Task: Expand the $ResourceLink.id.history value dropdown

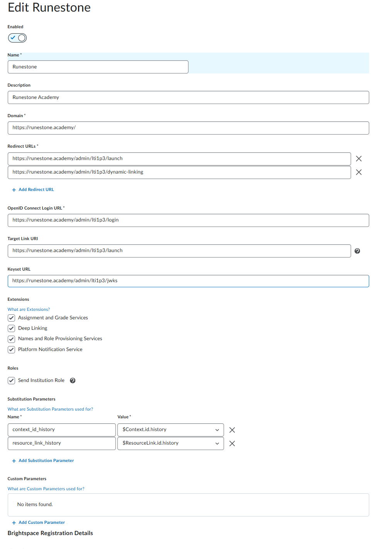Action: [x=170, y=443]
